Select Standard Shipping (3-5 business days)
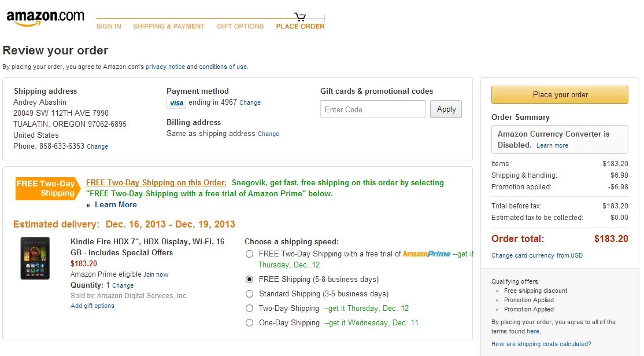 coord(250,294)
